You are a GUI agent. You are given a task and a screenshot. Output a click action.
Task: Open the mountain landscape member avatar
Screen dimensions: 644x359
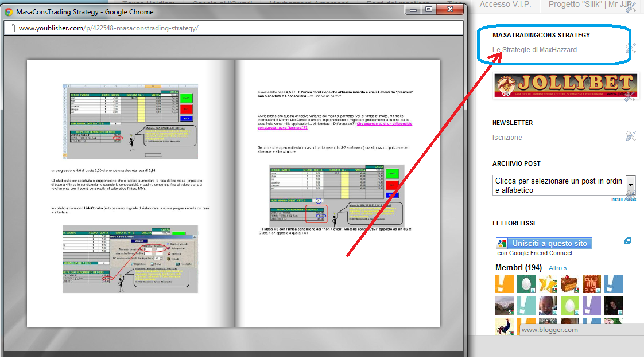point(505,306)
